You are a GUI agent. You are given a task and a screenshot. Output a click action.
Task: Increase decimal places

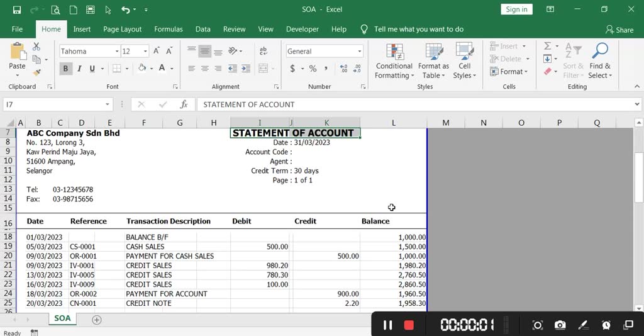click(344, 69)
